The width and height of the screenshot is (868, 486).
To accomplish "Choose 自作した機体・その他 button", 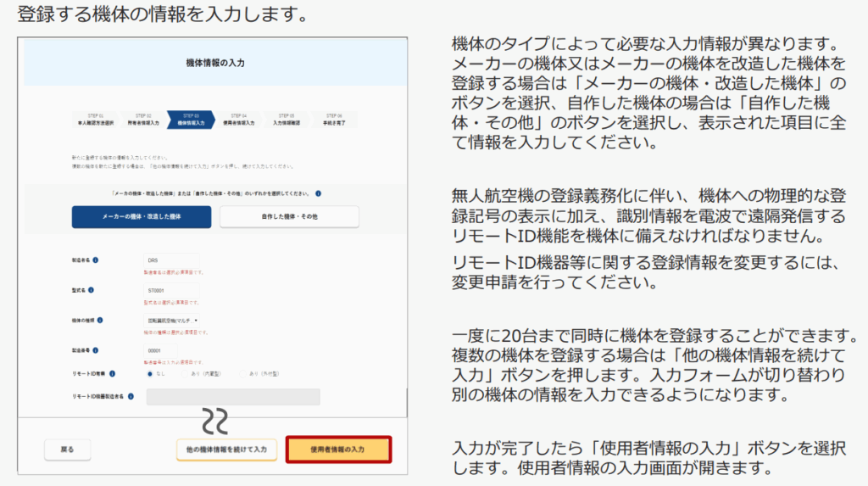I will coord(290,216).
